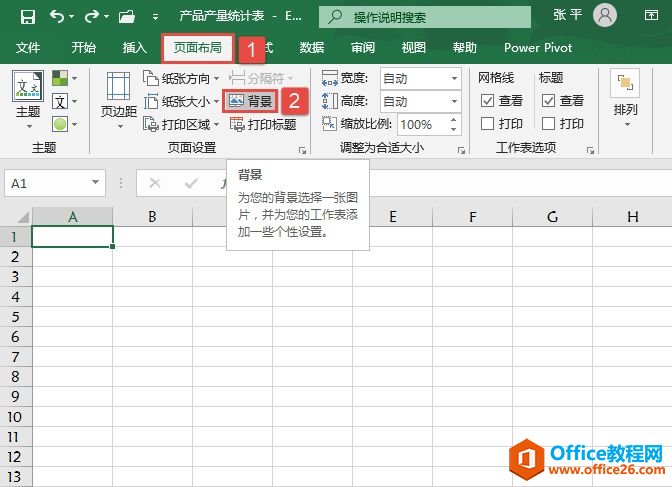This screenshot has width=672, height=487.
Task: Expand the Name Box dropdown arrow
Action: click(96, 183)
